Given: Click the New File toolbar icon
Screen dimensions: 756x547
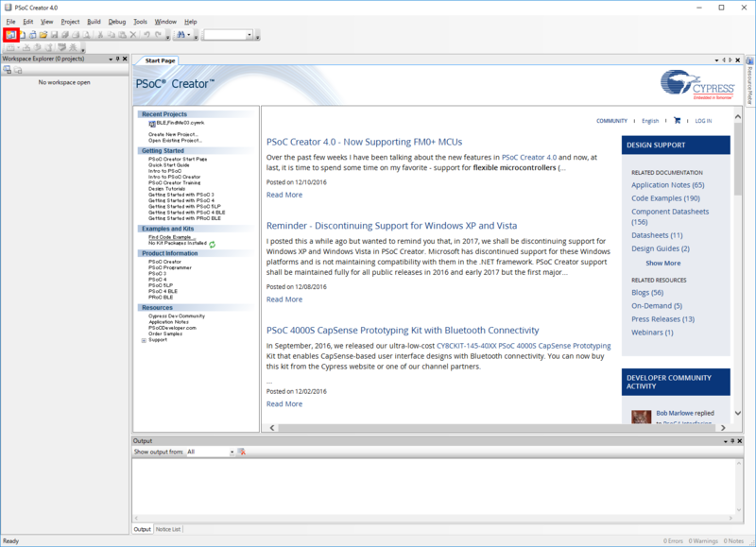Looking at the screenshot, I should click(22, 35).
